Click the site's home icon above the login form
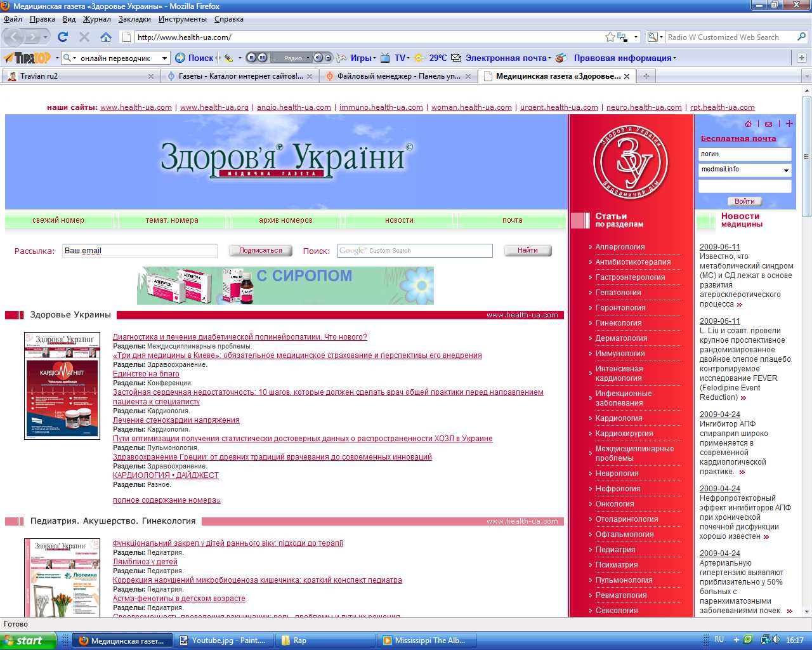 point(748,124)
